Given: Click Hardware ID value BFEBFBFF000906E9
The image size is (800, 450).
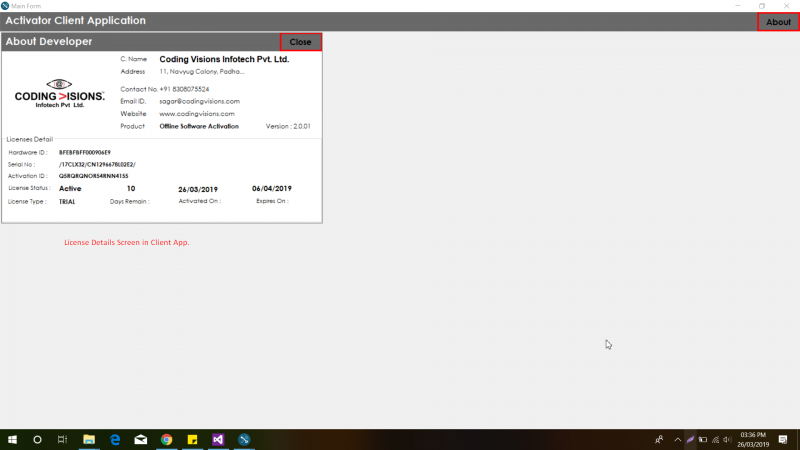Looking at the screenshot, I should click(x=85, y=153).
